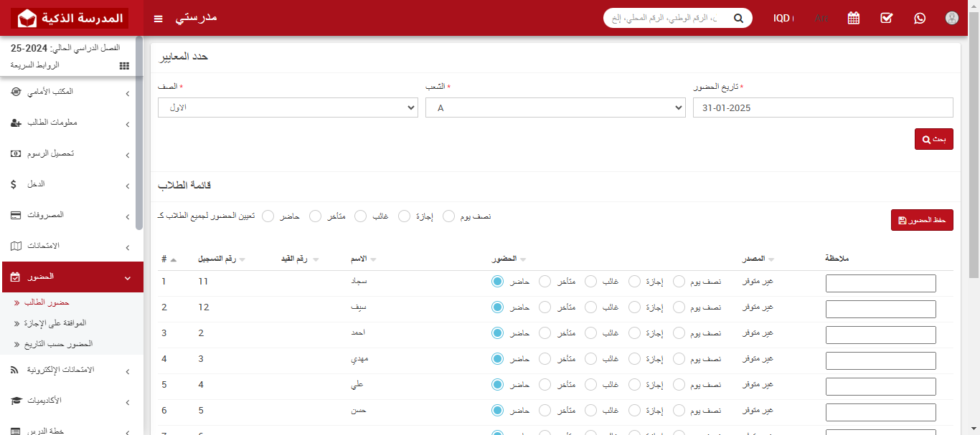
Task: Open the WhatsApp icon in the top bar
Action: click(920, 18)
